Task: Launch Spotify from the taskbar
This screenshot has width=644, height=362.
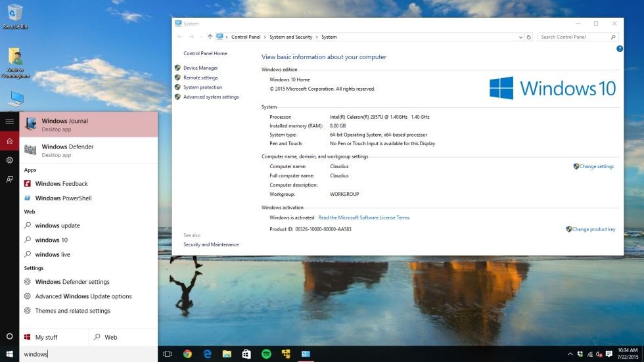Action: click(266, 354)
